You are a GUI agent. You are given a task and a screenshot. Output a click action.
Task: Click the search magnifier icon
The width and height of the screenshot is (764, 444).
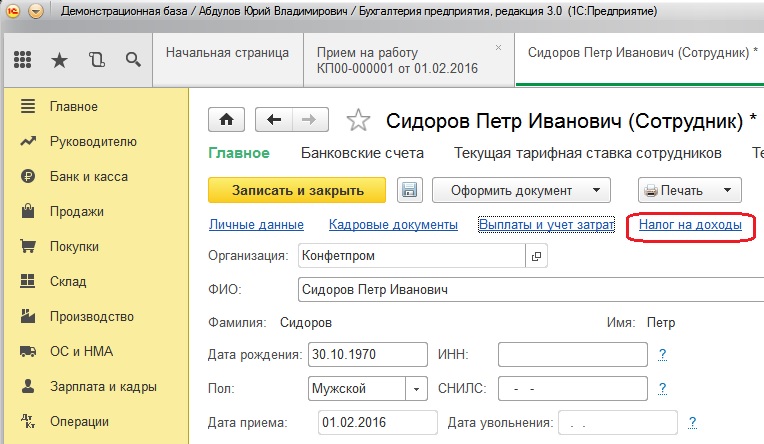pyautogui.click(x=132, y=60)
